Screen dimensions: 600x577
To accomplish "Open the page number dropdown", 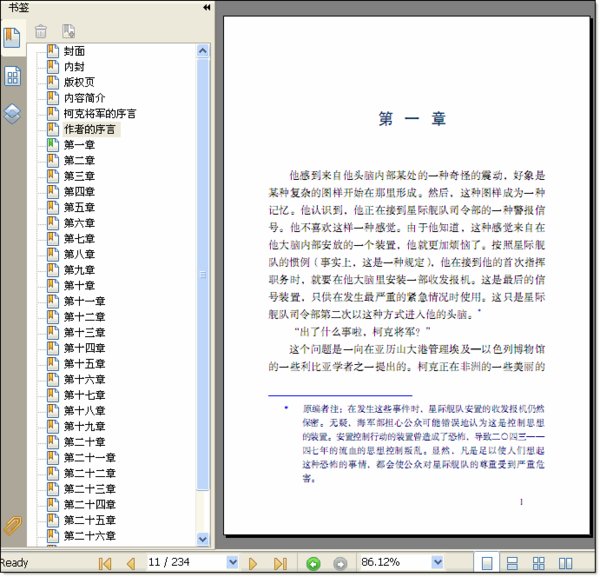I will coord(232,563).
